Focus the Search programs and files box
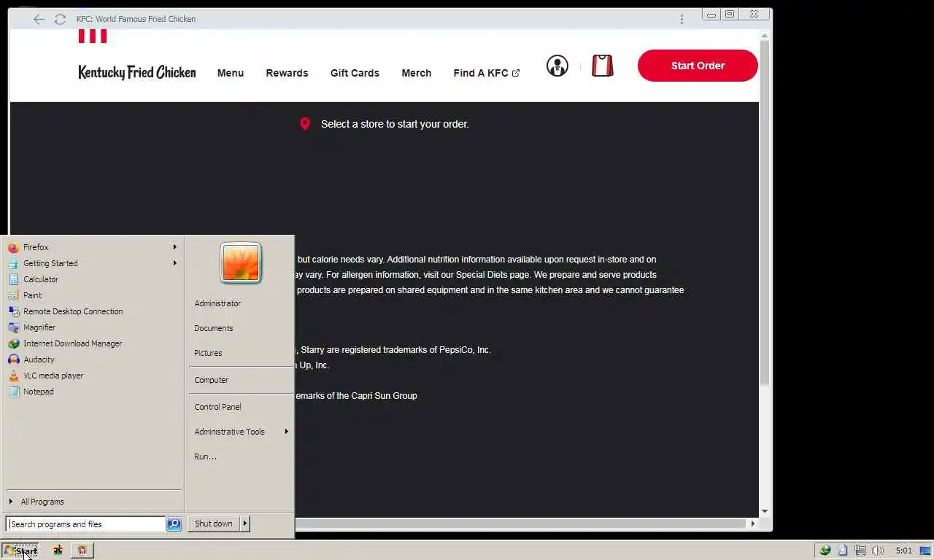934x560 pixels. click(86, 524)
